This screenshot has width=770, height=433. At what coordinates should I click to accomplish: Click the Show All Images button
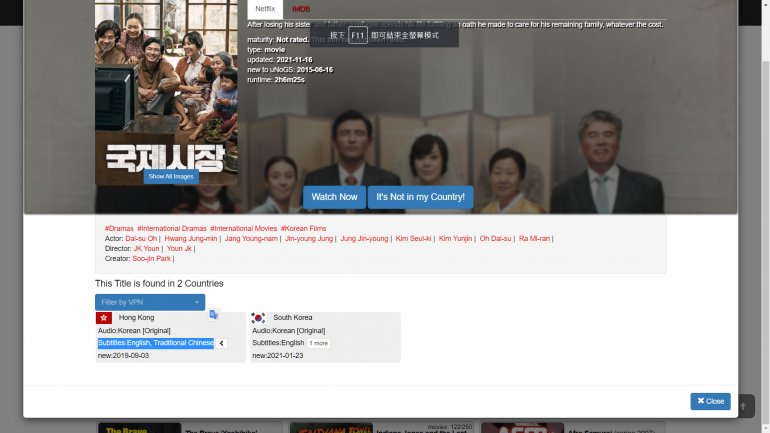coord(171,176)
